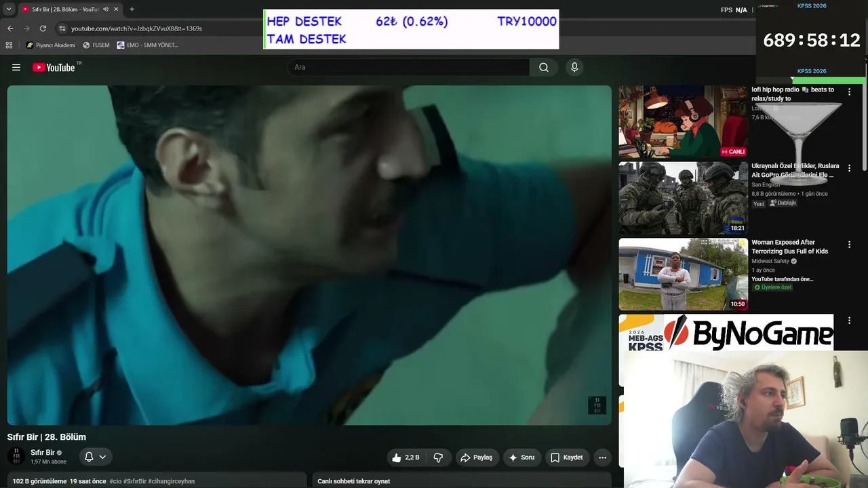Viewport: 868px width, 488px height.
Task: Reload the YouTube page
Action: [43, 28]
